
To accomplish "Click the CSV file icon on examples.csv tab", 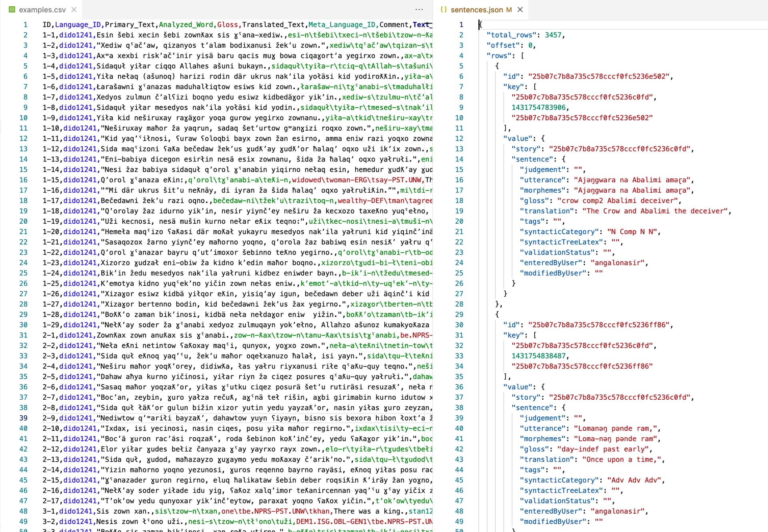I will point(12,10).
